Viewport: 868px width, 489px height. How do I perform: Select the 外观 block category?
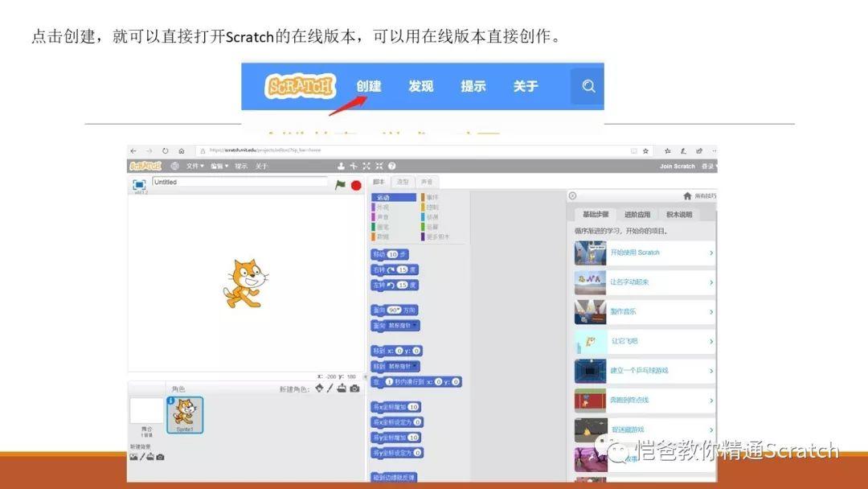(394, 208)
